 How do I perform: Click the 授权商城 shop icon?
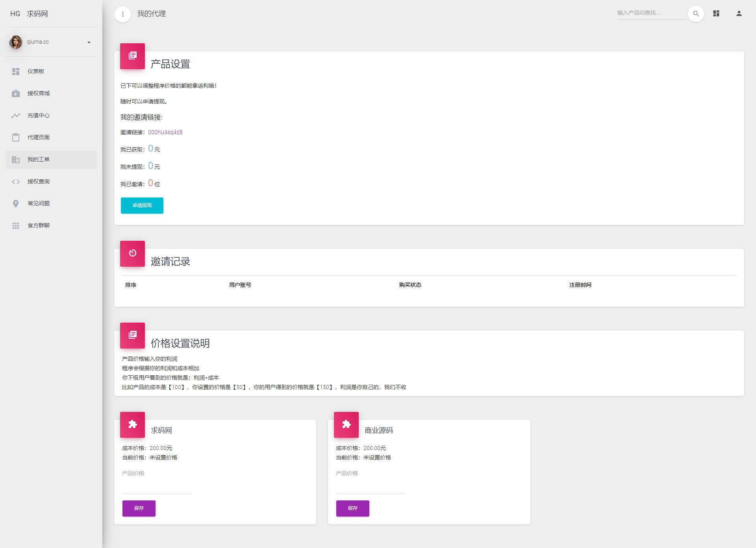click(16, 93)
